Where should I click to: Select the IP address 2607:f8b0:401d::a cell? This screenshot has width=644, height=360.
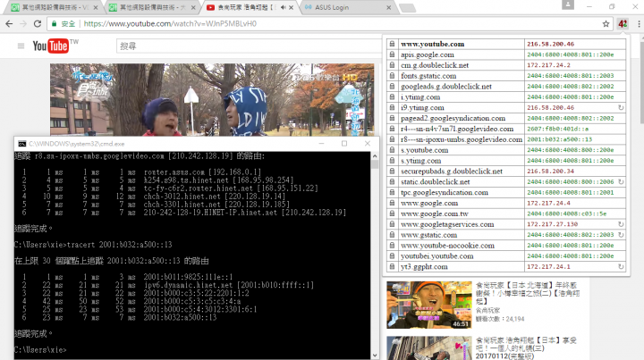tap(575, 129)
